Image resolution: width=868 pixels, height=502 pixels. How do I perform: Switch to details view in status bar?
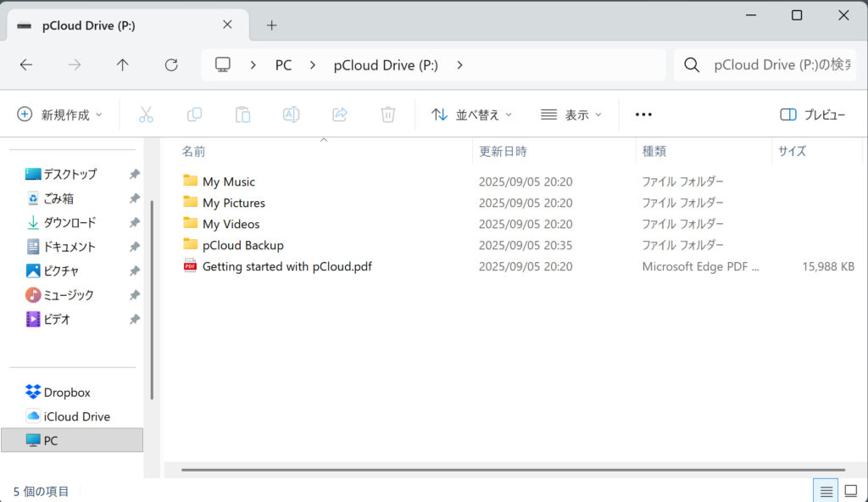click(826, 491)
